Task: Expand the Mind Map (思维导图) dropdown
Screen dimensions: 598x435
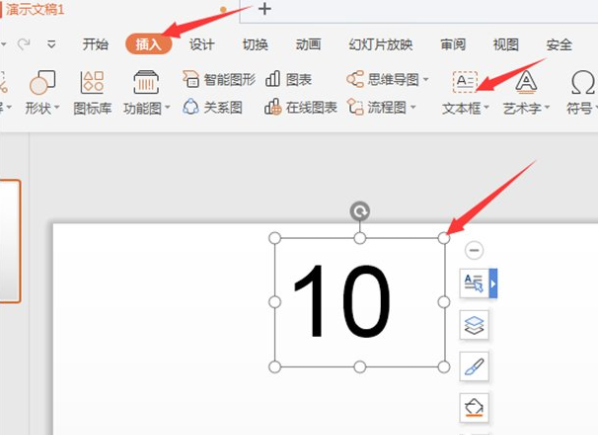Action: point(426,80)
